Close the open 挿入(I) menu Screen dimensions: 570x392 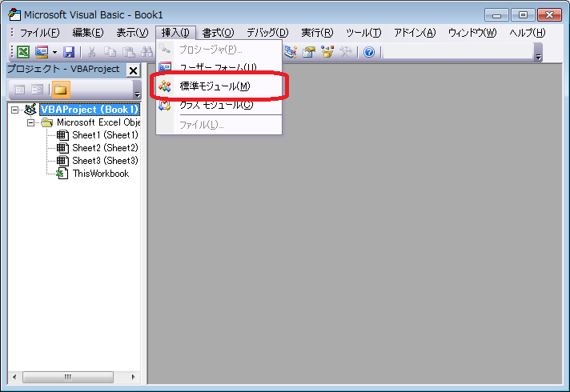click(x=175, y=33)
